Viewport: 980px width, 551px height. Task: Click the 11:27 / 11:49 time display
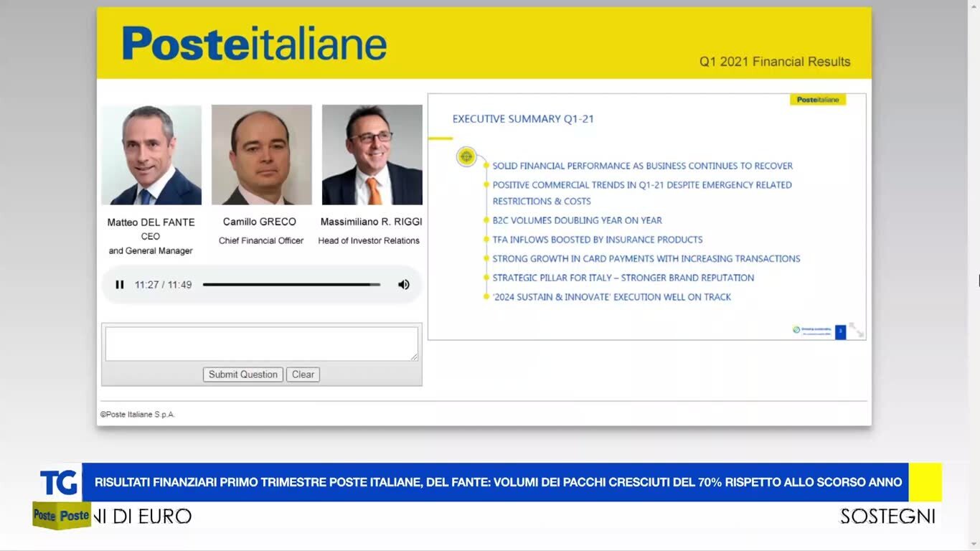point(163,285)
